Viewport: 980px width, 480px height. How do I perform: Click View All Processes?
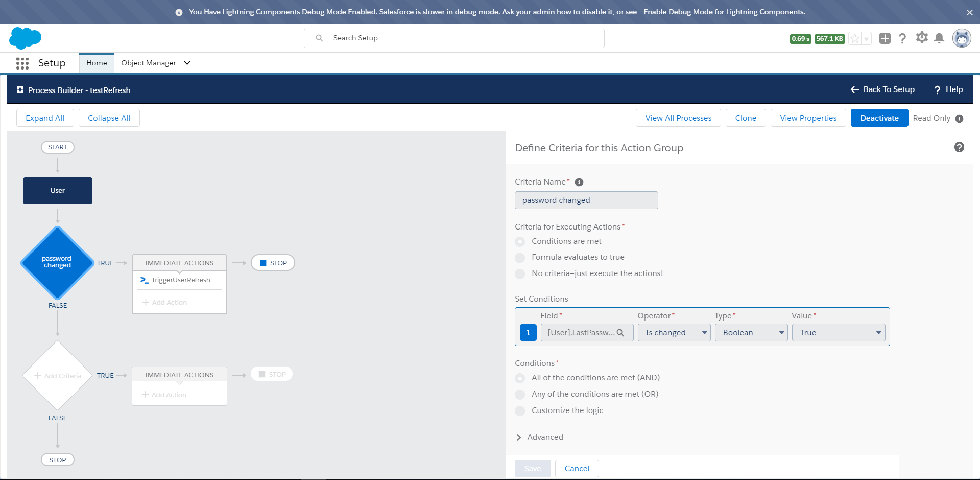[678, 118]
